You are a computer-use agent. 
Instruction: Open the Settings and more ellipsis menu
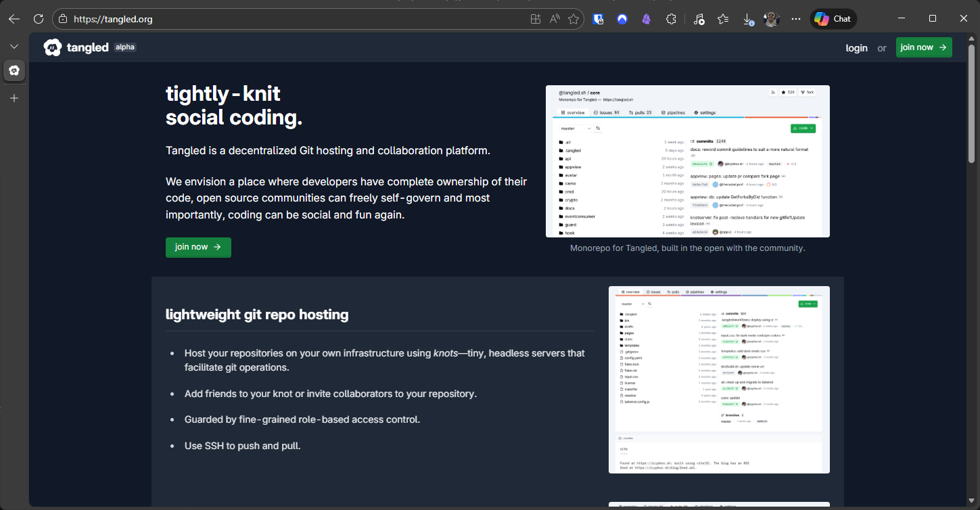(x=796, y=19)
